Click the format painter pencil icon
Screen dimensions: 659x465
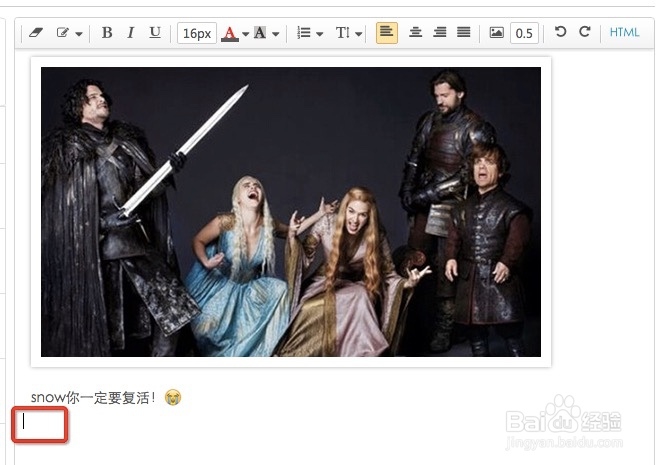point(63,32)
